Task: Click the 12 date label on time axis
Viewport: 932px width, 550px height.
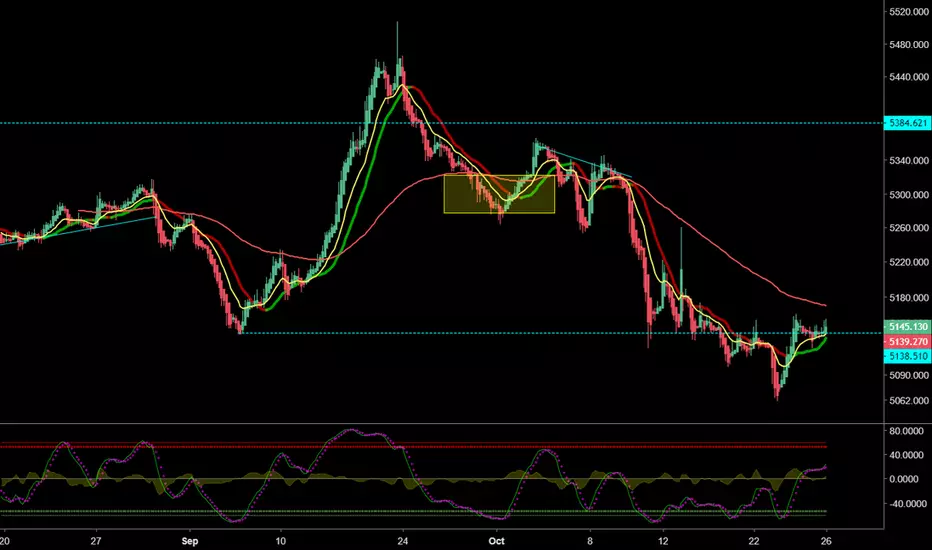Action: point(663,541)
